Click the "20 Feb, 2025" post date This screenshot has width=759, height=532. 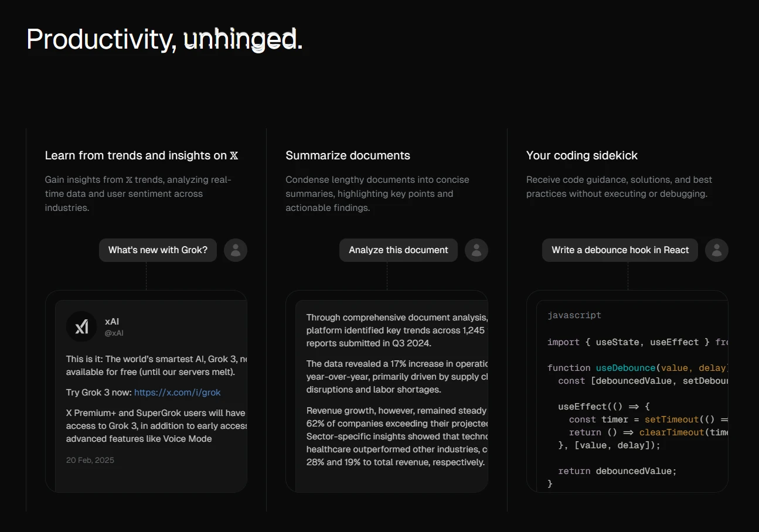pyautogui.click(x=90, y=461)
